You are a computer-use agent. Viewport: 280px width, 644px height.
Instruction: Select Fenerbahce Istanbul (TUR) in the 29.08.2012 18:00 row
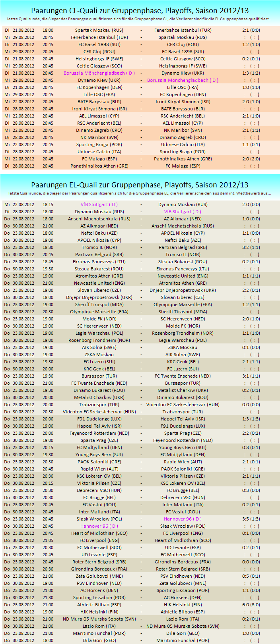click(x=99, y=37)
